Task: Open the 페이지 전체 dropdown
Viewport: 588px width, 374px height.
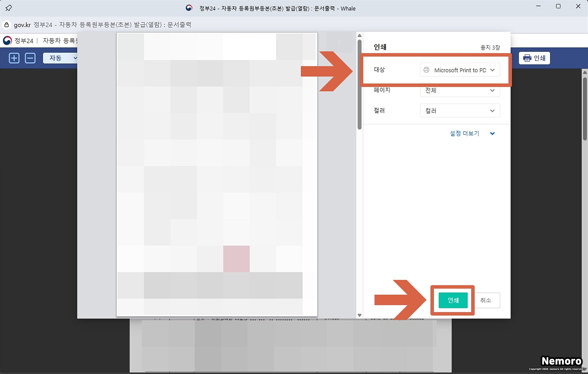Action: pos(460,91)
